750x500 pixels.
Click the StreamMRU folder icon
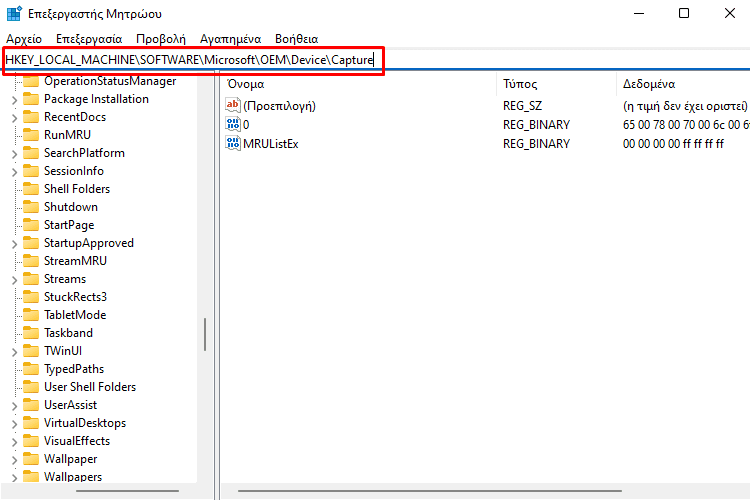[x=31, y=261]
